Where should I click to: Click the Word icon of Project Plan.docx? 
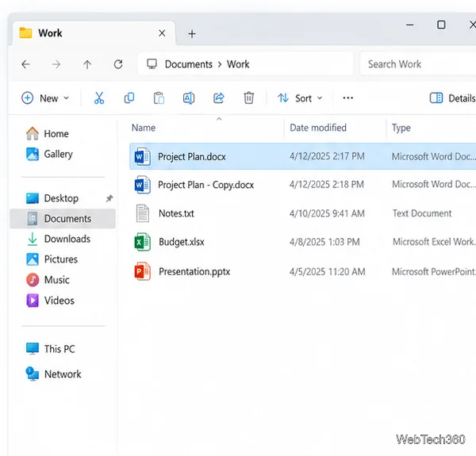[142, 156]
